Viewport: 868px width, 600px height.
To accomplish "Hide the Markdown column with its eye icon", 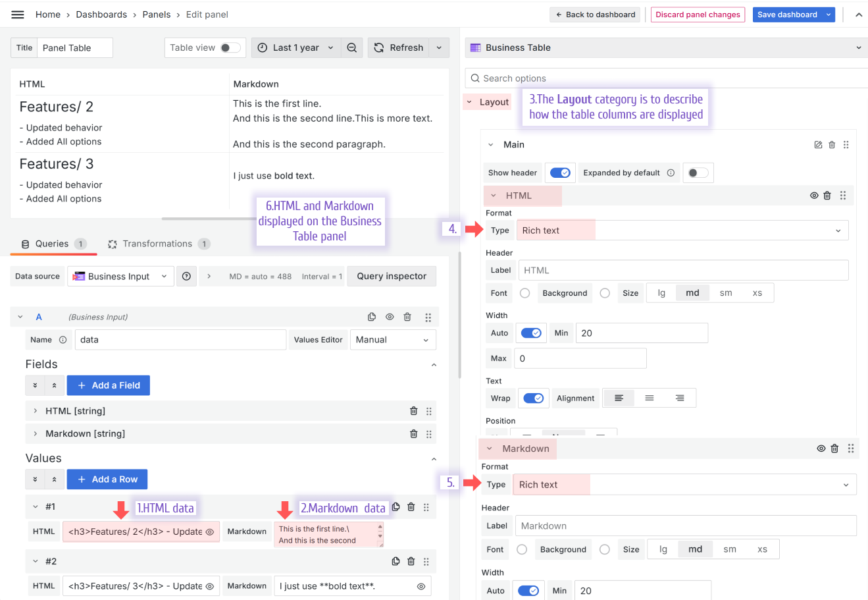I will (x=821, y=449).
